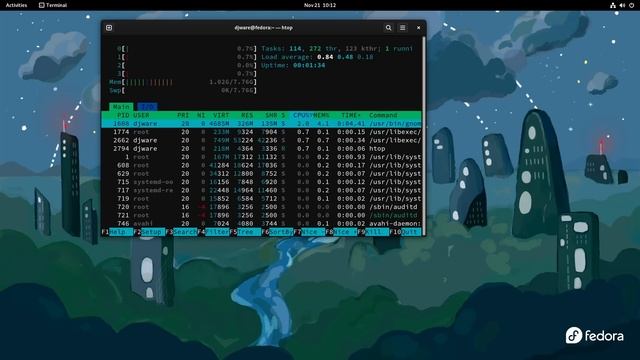Screen dimensions: 640x360
Task: Sort by the USER column header
Action: point(141,115)
